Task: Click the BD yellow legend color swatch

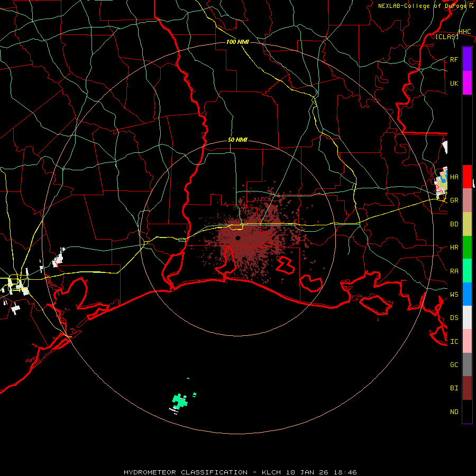Action: (x=467, y=224)
